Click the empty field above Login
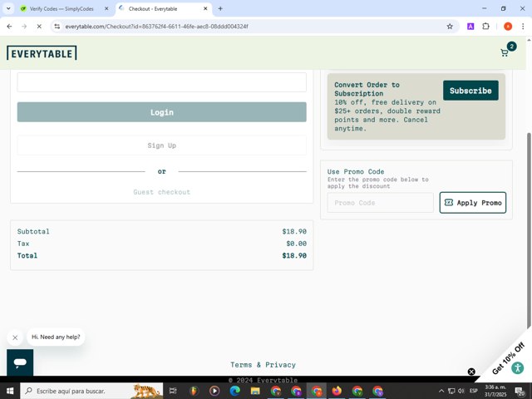The width and height of the screenshot is (532, 399). 162,82
